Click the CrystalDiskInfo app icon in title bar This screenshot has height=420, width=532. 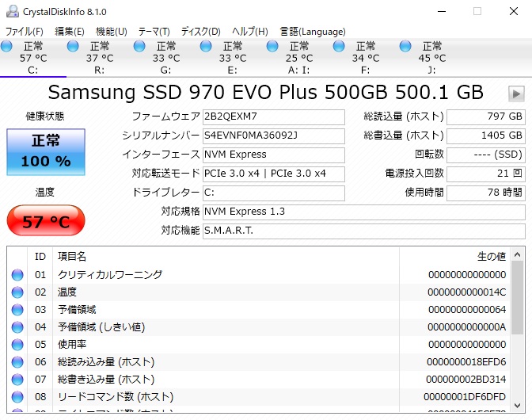point(13,11)
